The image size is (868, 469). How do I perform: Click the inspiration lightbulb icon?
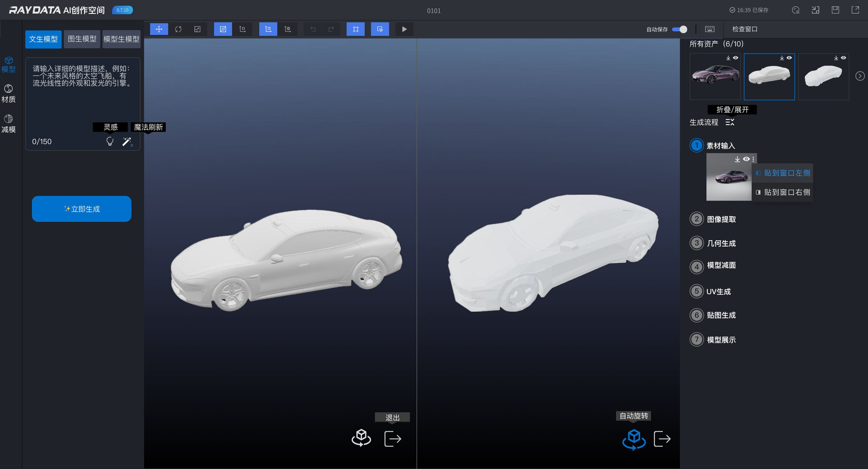click(x=110, y=141)
